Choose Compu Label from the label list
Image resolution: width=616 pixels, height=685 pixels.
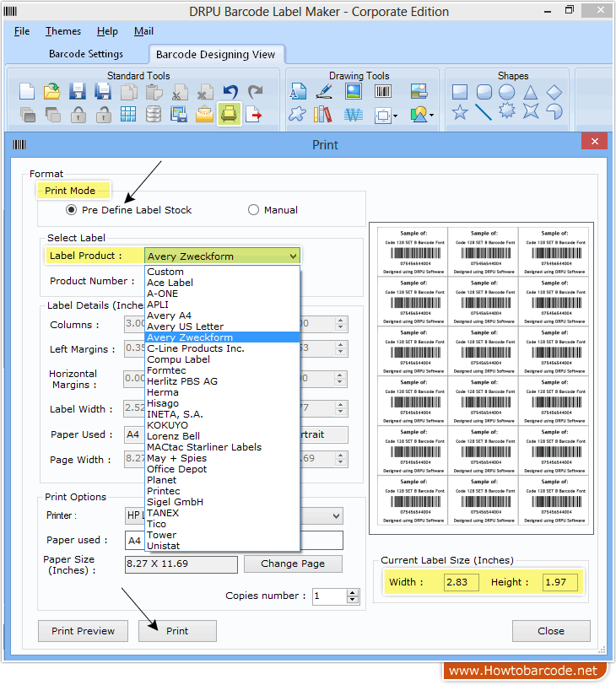point(222,359)
